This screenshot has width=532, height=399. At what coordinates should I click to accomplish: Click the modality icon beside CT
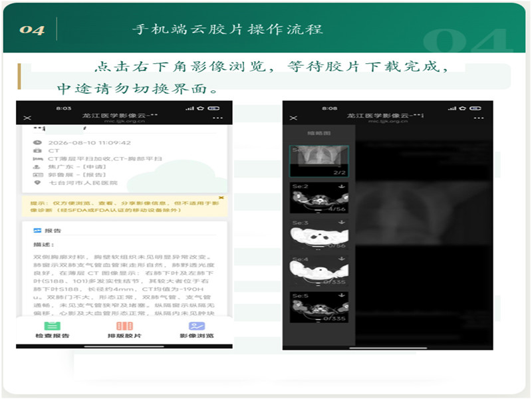37,151
